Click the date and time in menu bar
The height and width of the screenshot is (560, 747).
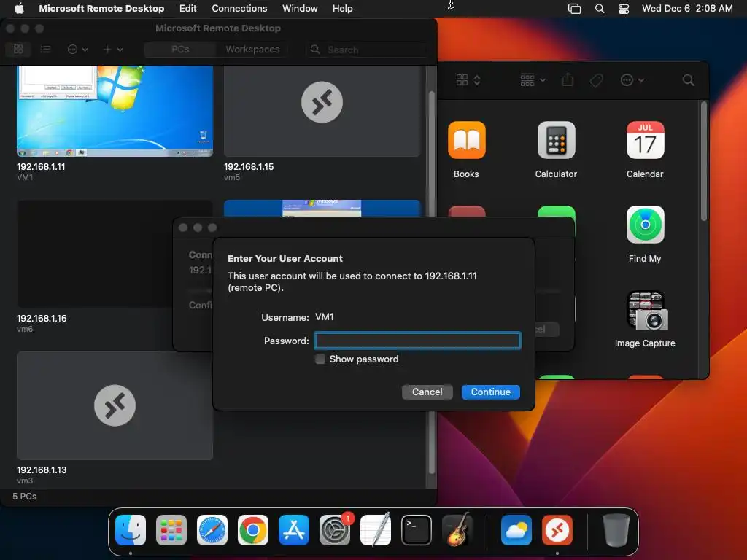687,8
